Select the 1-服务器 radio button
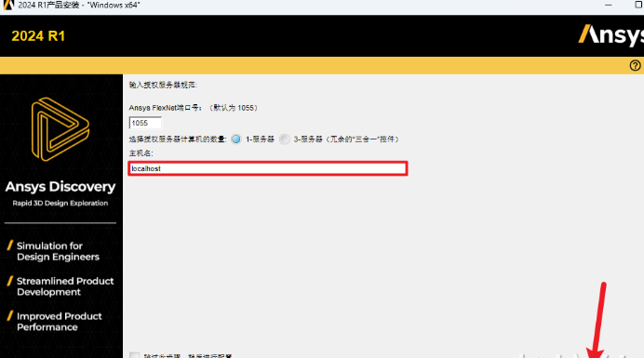 [x=236, y=139]
